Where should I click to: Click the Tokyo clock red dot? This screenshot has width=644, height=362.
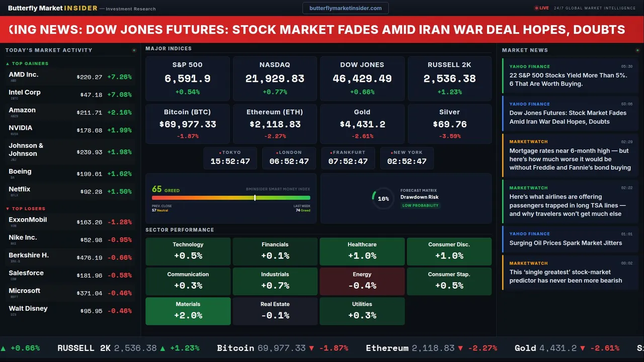click(x=220, y=152)
